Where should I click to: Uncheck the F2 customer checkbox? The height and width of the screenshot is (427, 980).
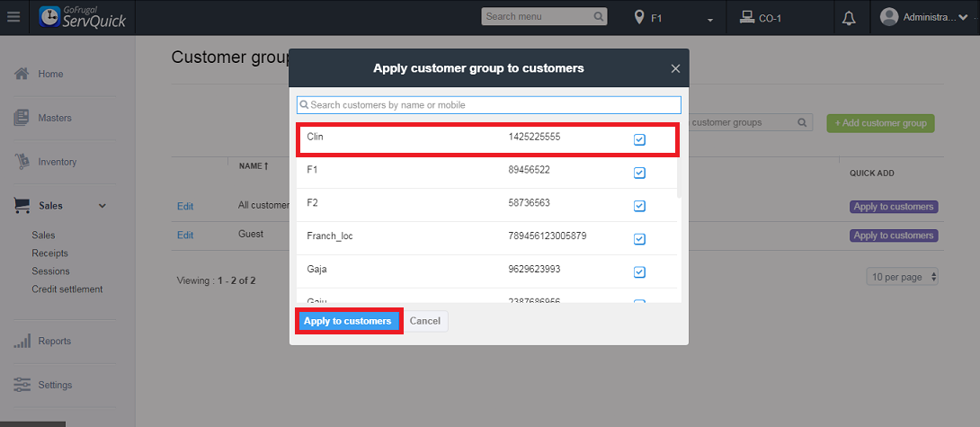point(639,206)
